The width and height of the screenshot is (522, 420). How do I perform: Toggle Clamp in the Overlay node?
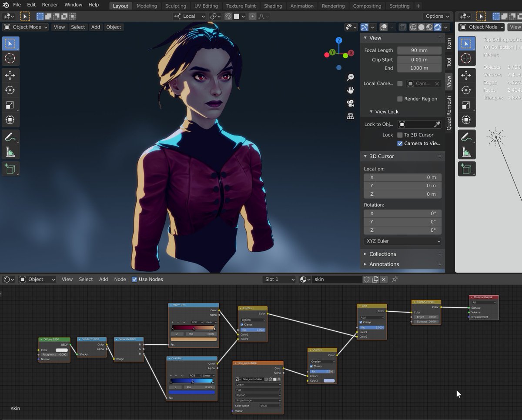pos(311,366)
